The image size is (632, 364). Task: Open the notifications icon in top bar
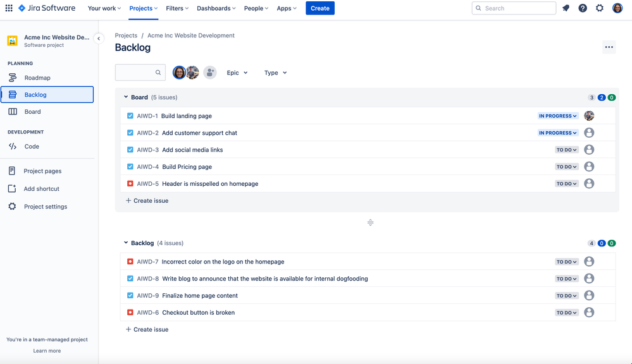(566, 8)
